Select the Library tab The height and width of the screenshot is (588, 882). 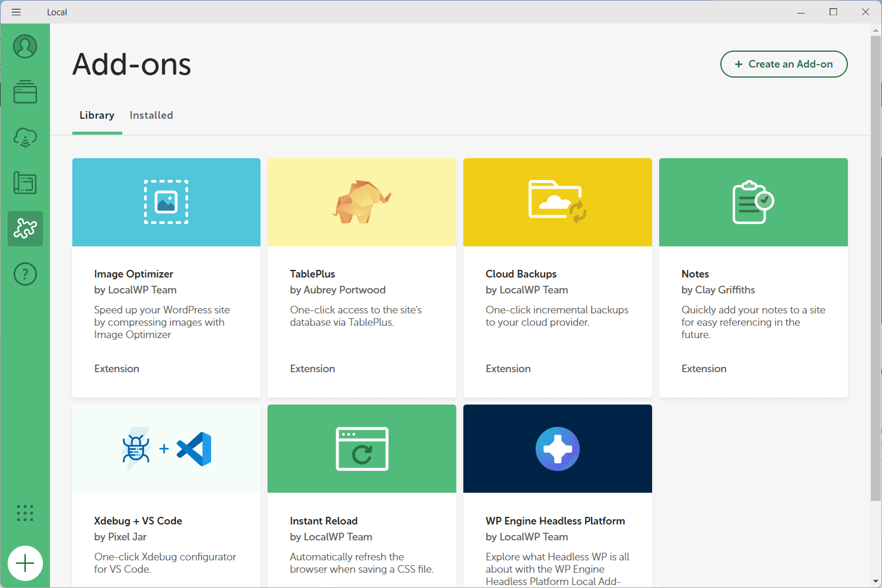[x=97, y=115]
